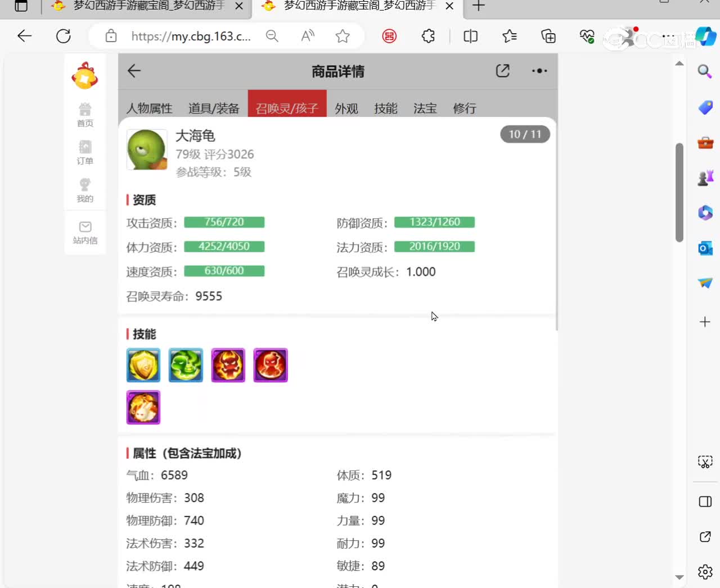Switch to the 道具/装备 tab
This screenshot has width=720, height=588.
tap(214, 108)
